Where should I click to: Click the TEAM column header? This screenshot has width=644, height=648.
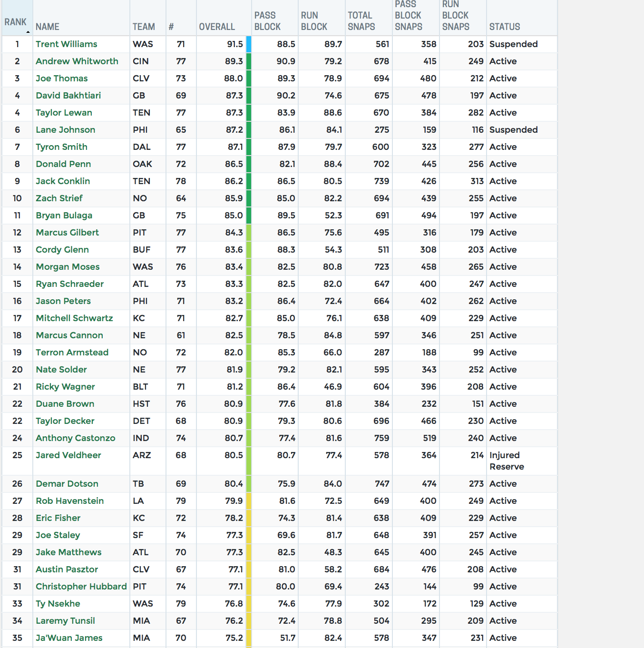[144, 27]
